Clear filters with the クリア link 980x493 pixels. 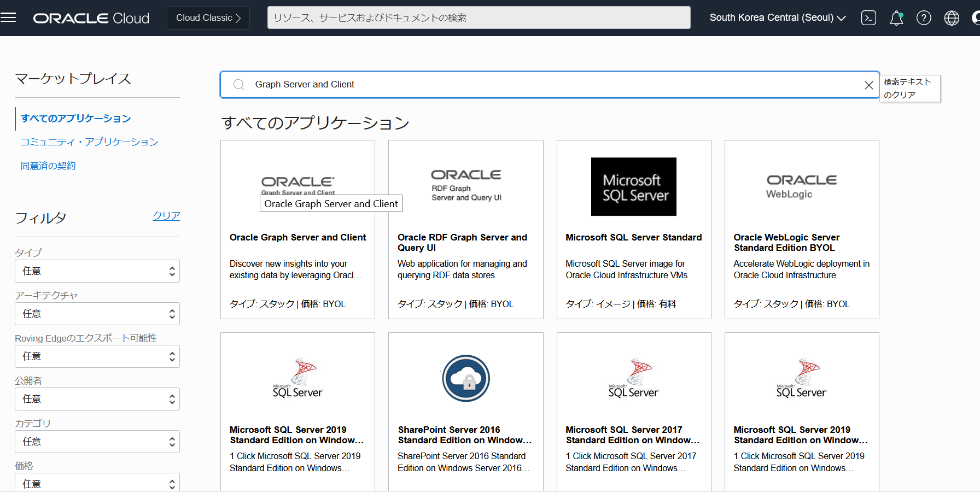pos(166,216)
